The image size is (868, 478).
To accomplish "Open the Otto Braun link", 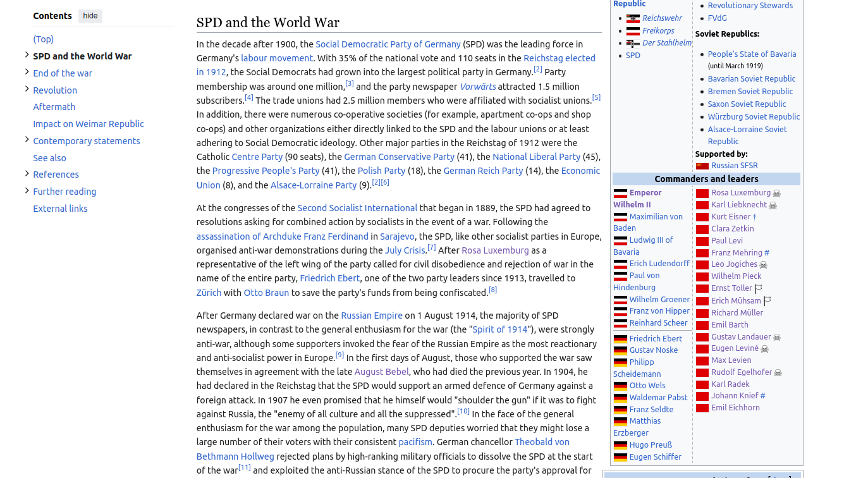I will click(x=266, y=293).
